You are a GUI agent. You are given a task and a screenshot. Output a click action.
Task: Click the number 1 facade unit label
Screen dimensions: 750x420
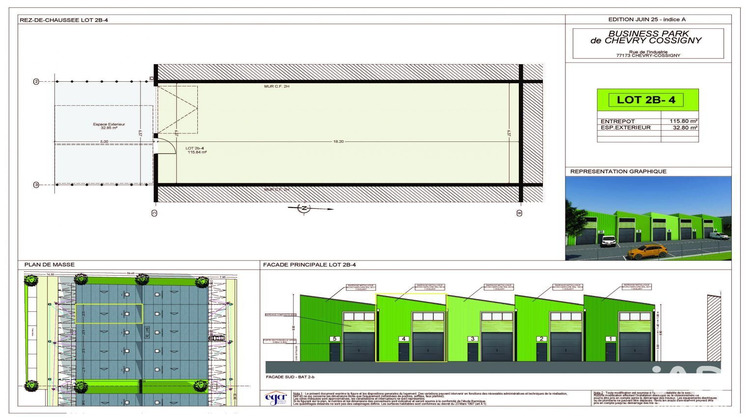point(610,339)
